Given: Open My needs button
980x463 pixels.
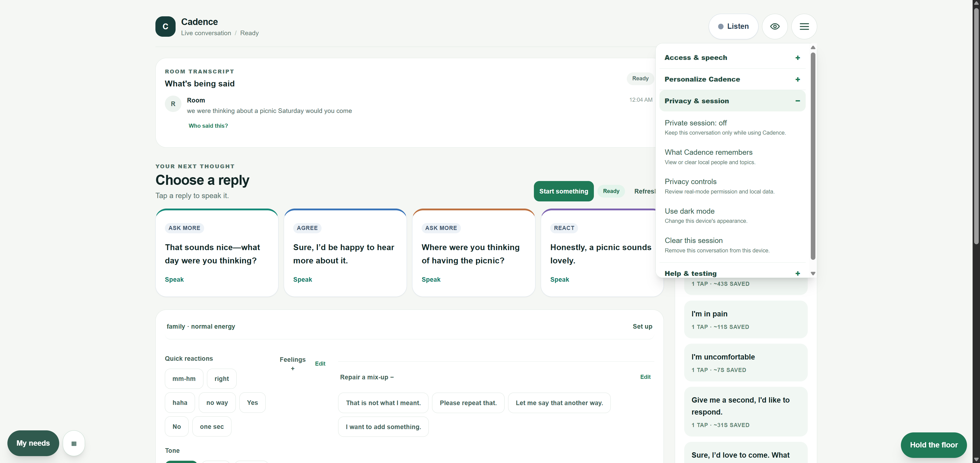Looking at the screenshot, I should click(x=33, y=443).
